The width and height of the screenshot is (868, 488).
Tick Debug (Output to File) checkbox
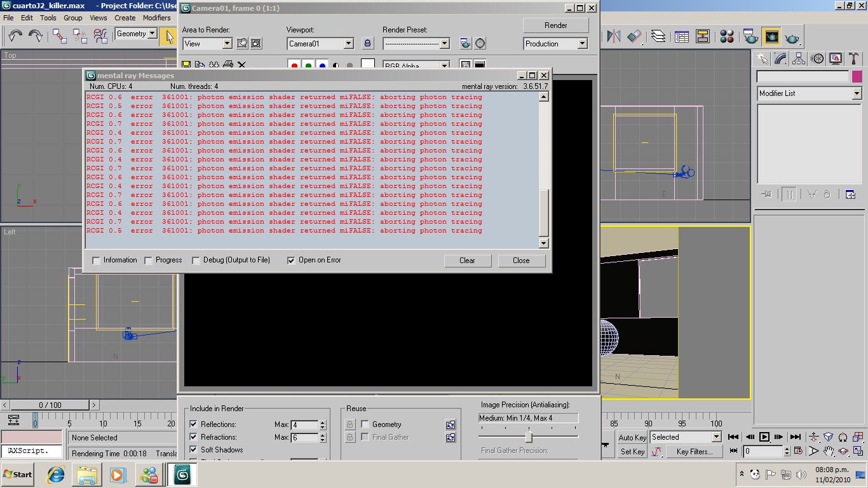point(196,261)
